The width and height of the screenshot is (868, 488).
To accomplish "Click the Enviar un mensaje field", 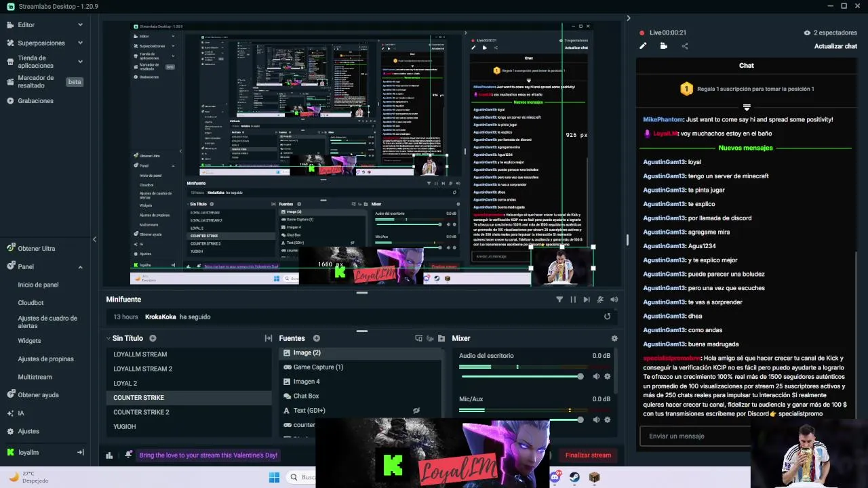I will click(695, 436).
